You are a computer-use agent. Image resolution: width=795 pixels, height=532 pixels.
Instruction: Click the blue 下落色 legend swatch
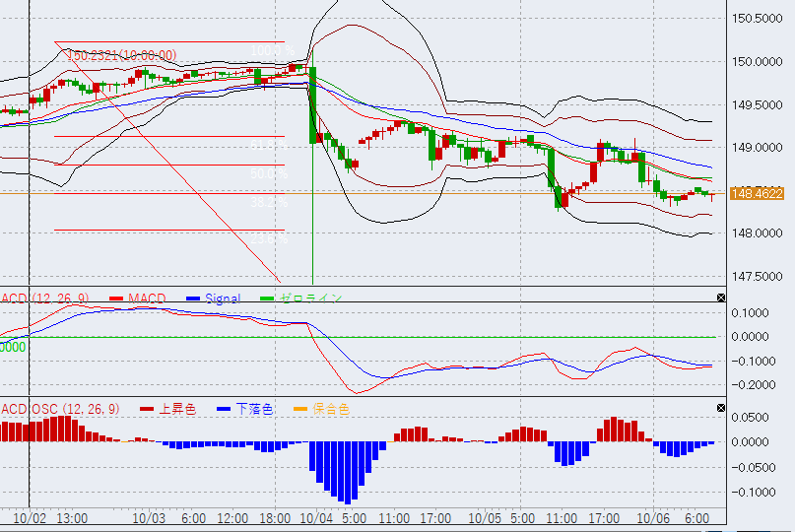(222, 409)
